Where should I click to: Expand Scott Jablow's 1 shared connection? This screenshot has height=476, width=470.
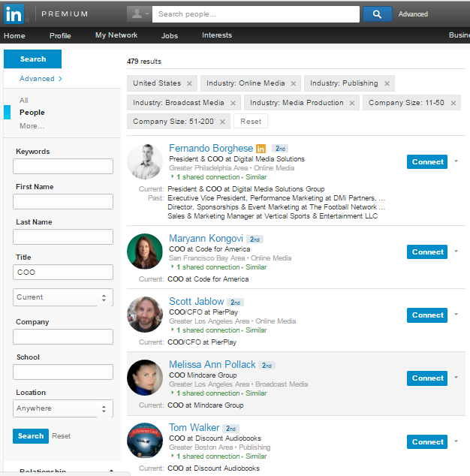click(x=205, y=330)
